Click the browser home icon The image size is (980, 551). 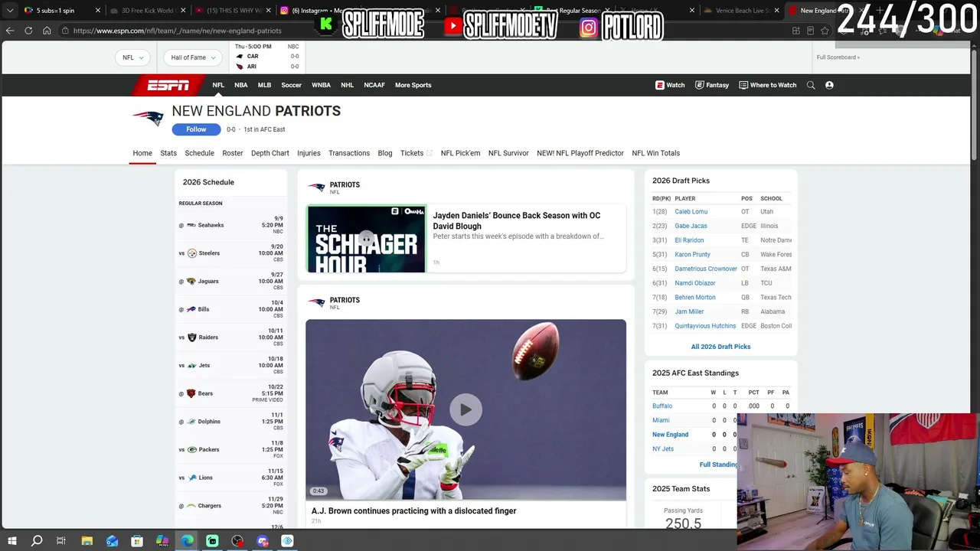[x=47, y=31]
